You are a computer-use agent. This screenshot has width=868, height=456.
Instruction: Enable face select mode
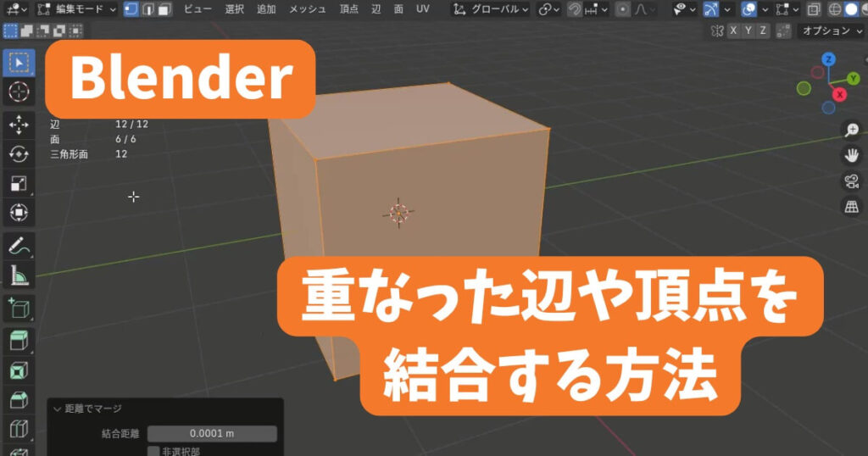click(164, 8)
